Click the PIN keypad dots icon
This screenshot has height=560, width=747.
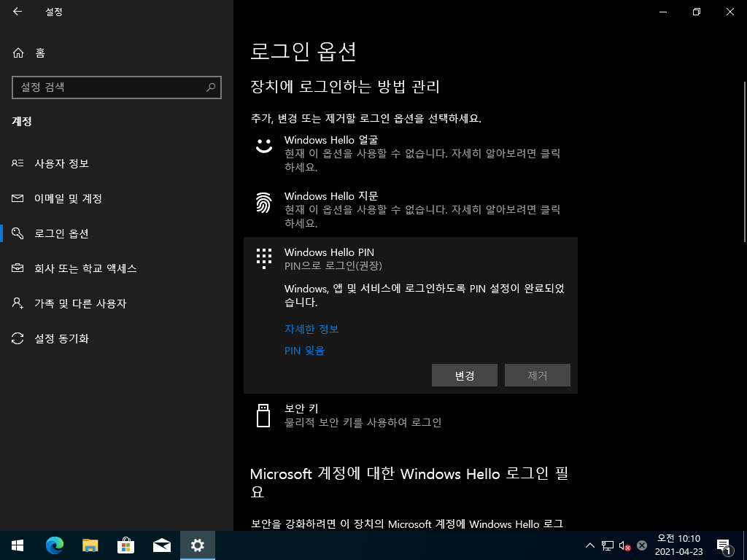point(264,259)
